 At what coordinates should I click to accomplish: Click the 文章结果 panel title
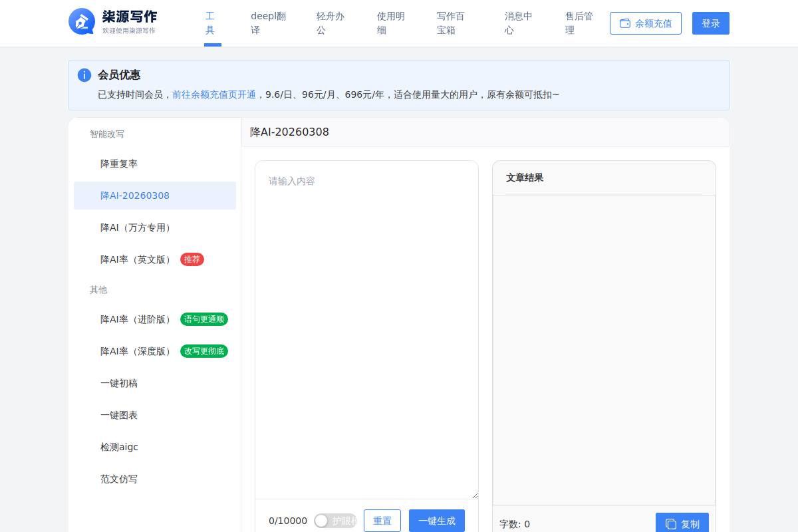(525, 178)
